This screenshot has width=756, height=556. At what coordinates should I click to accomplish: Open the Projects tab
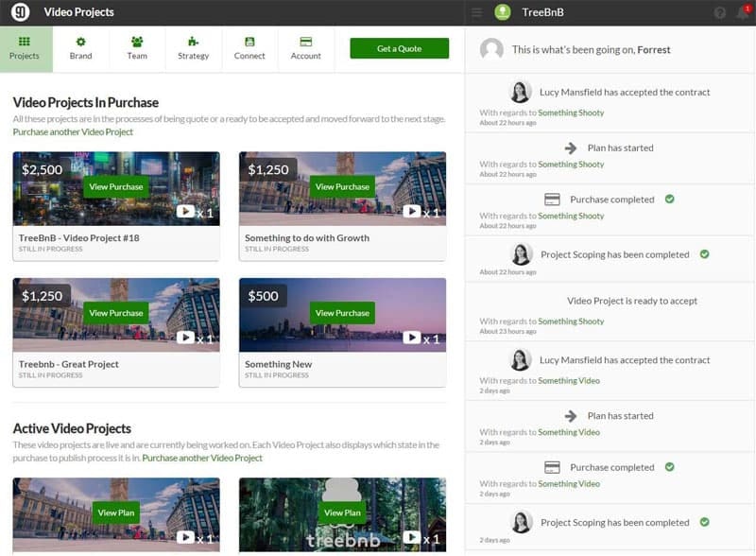[25, 49]
